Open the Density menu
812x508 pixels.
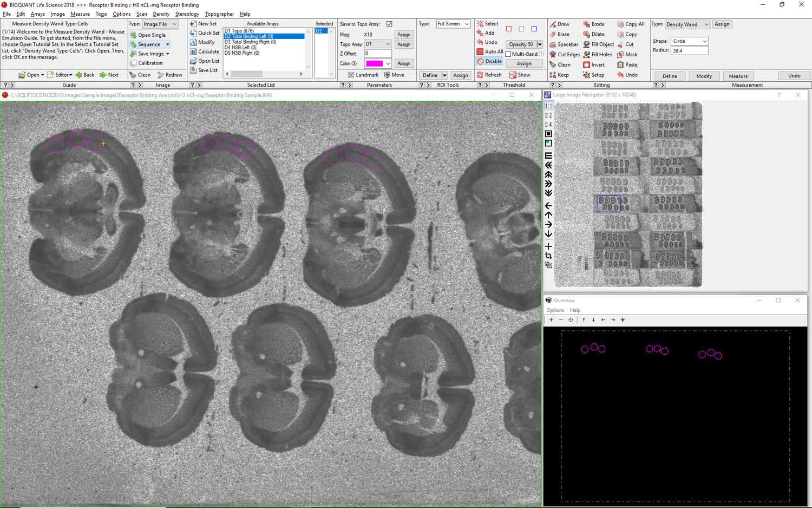click(x=161, y=14)
